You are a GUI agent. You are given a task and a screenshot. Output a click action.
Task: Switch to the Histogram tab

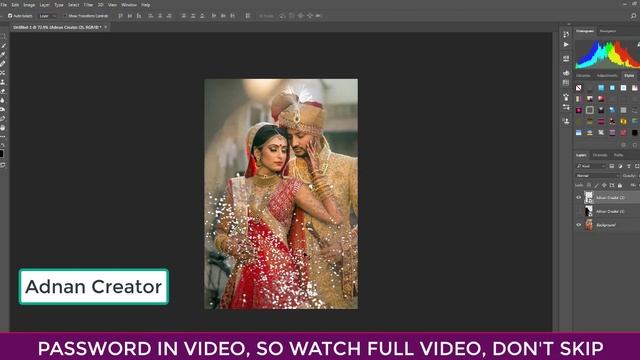[585, 31]
